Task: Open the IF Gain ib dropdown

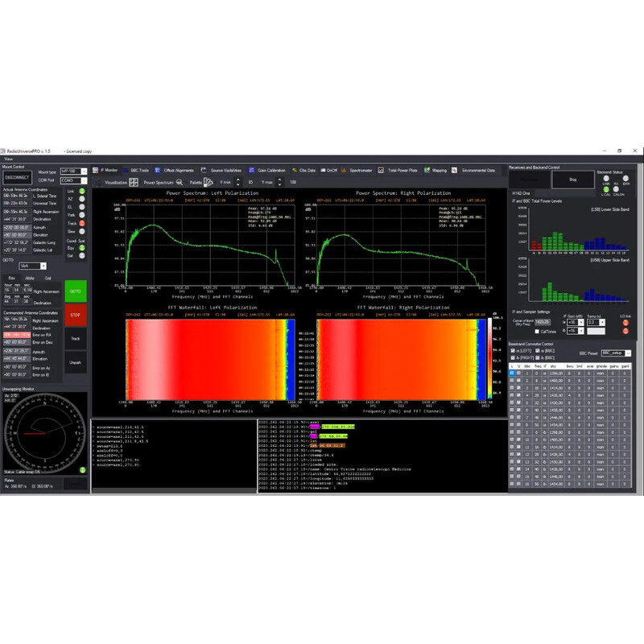Action: click(575, 331)
